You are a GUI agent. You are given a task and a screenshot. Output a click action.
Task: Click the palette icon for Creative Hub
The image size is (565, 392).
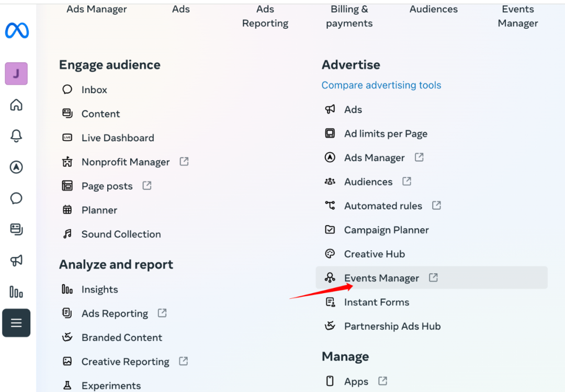coord(330,253)
